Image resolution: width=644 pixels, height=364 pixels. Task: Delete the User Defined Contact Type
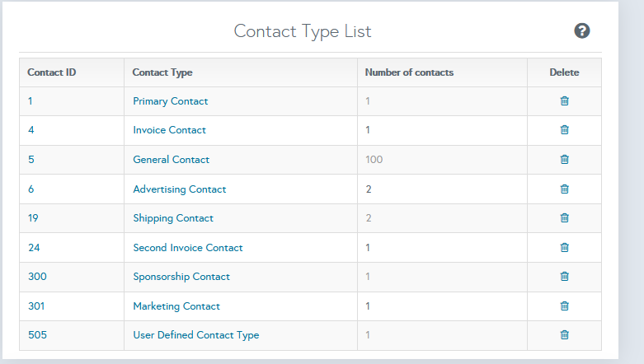564,335
